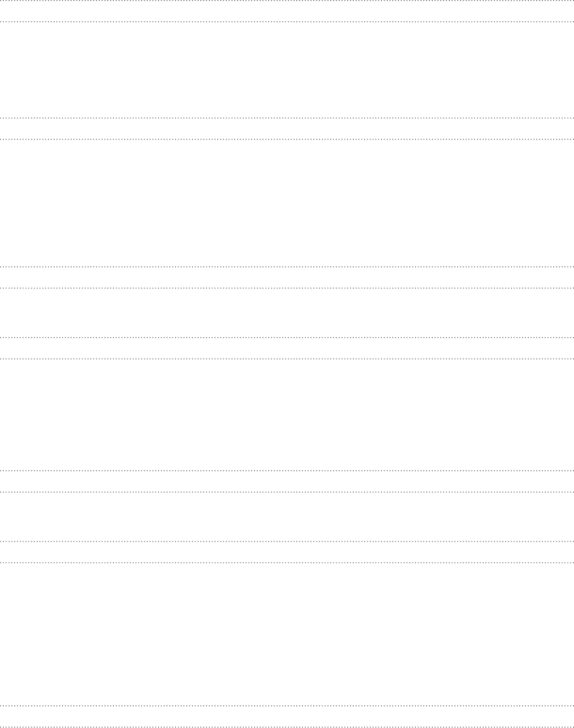Click the second-to-last dotted line on the page
The width and height of the screenshot is (574, 728).
(287, 705)
